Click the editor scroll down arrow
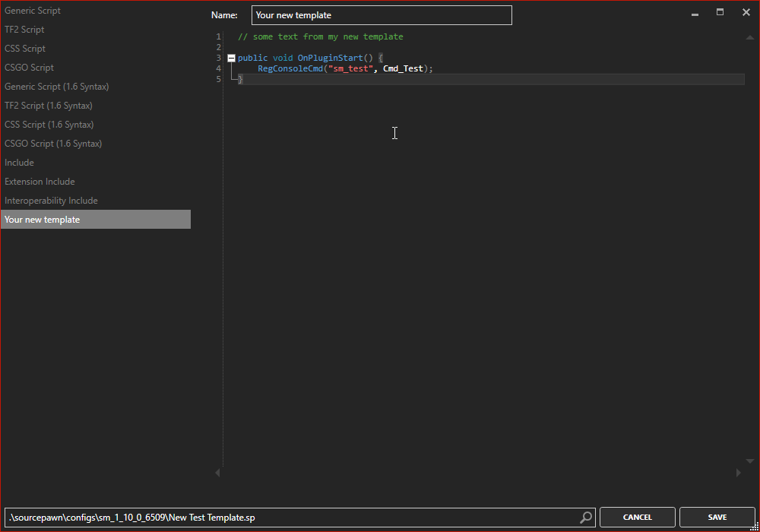Screen dimensions: 760x532 750,461
